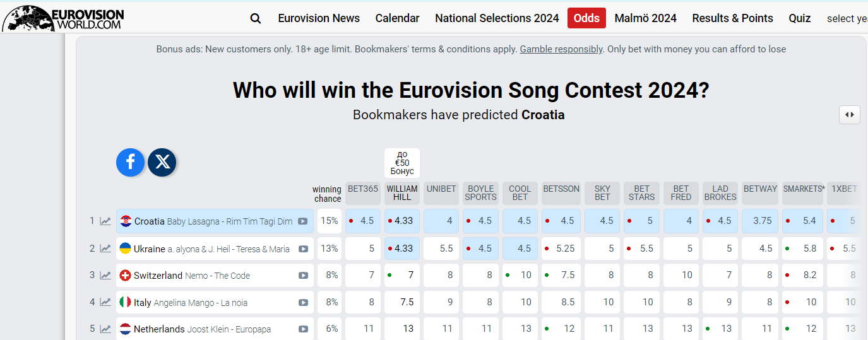Click the search magnifier icon
The image size is (868, 340).
[x=256, y=18]
